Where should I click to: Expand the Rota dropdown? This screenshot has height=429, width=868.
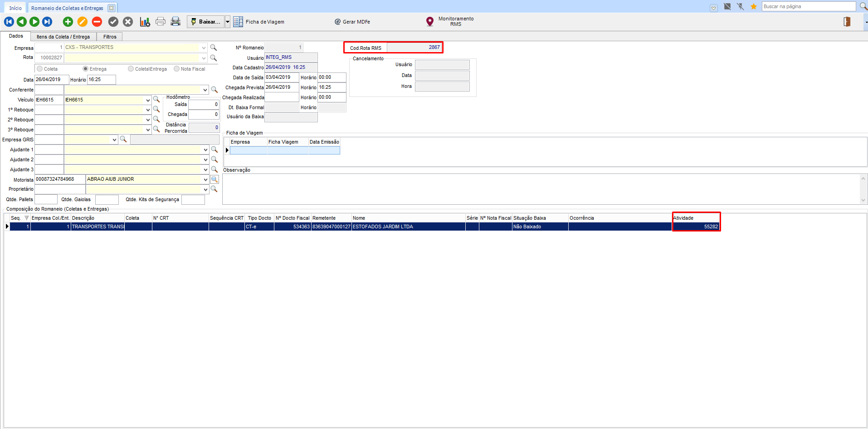click(x=204, y=58)
